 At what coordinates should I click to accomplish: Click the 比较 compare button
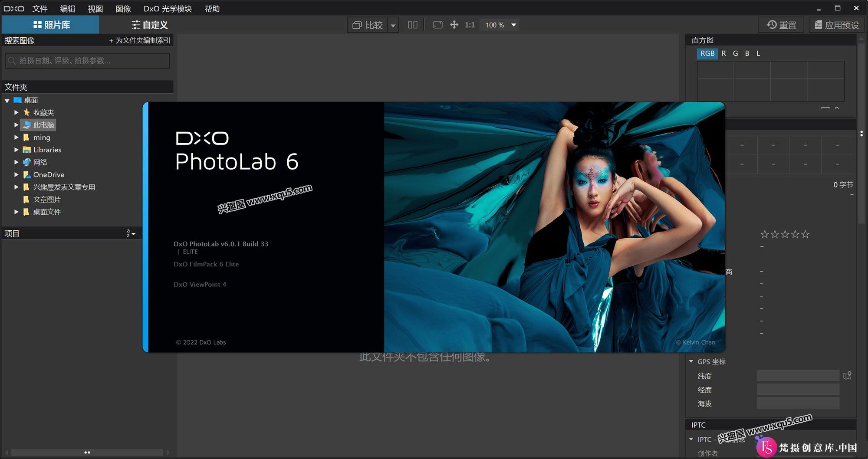pyautogui.click(x=368, y=25)
